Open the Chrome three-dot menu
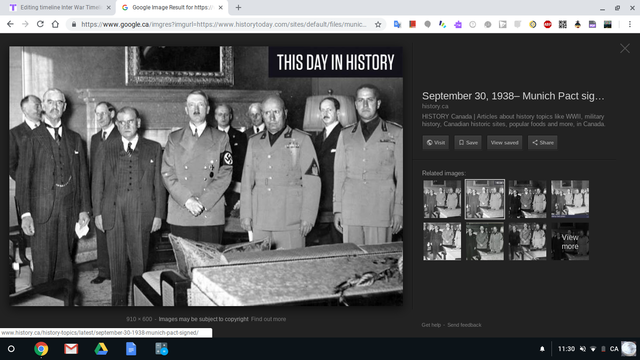640x360 pixels. (629, 24)
